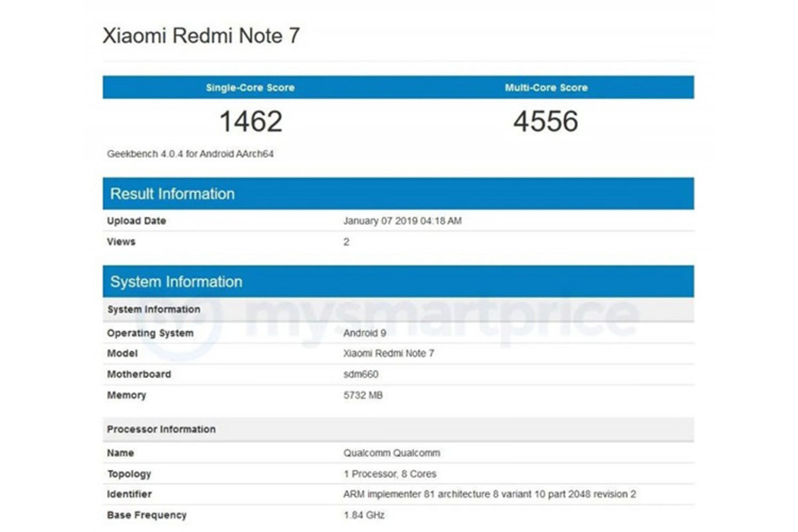Click the sdm660 motherboard value
The height and width of the screenshot is (532, 798).
[x=361, y=374]
